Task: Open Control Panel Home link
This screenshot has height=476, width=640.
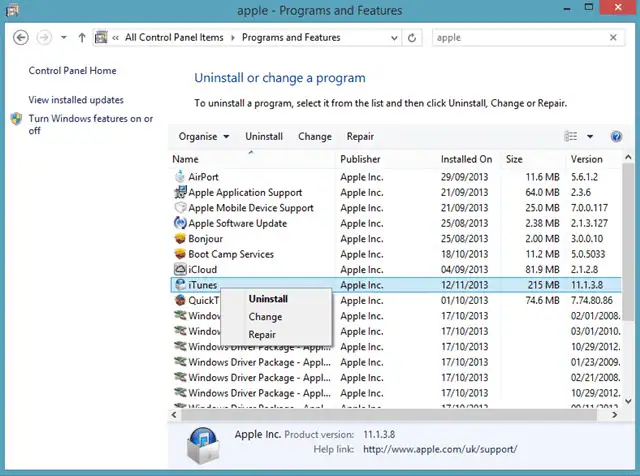Action: [72, 71]
